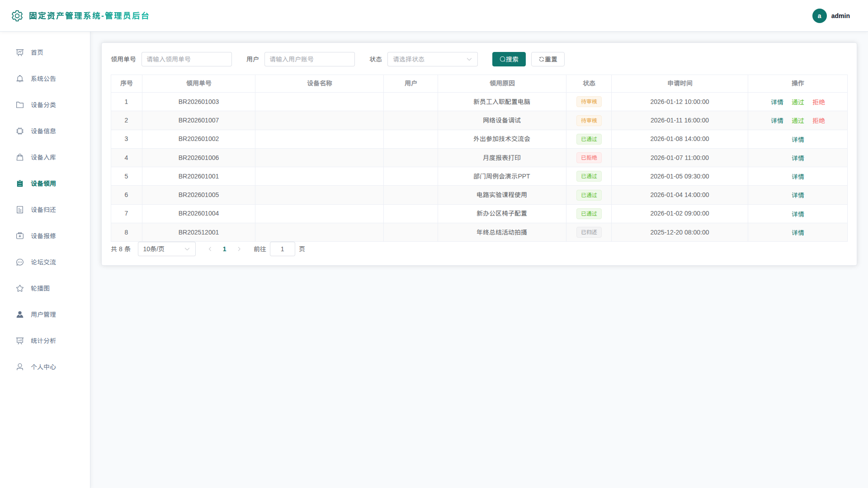Click order number BR202601006

[x=198, y=158]
